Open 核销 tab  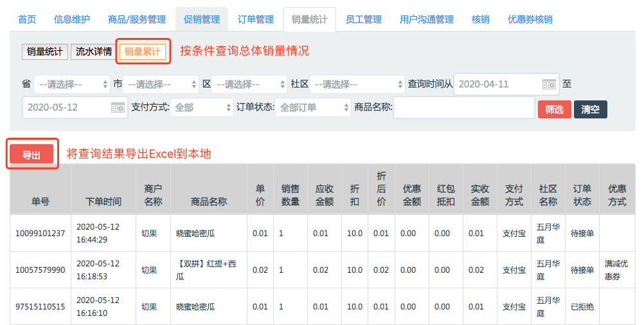tap(481, 19)
